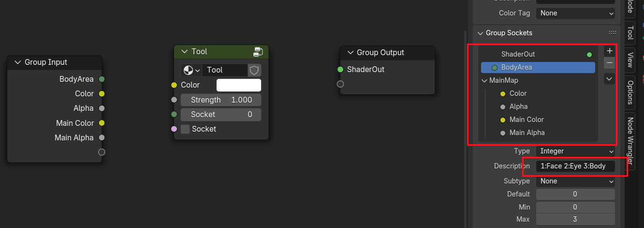The height and width of the screenshot is (228, 644).
Task: Select ShaderOut in the socket list
Action: coord(518,54)
